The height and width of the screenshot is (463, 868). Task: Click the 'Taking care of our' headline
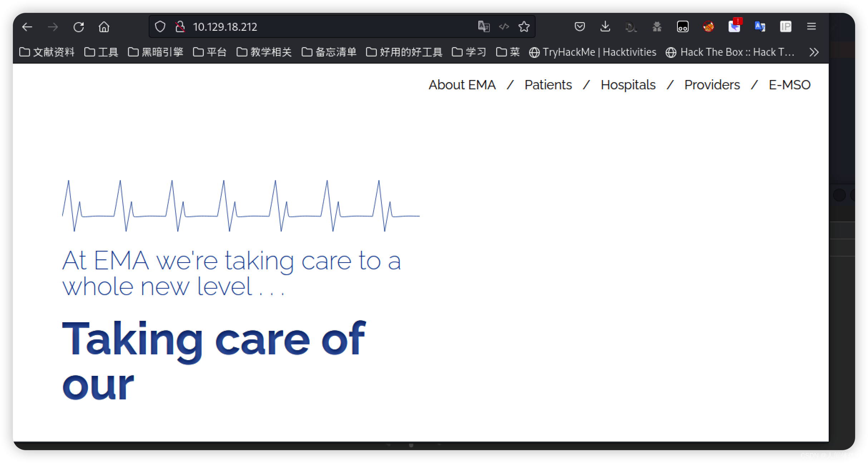point(214,360)
